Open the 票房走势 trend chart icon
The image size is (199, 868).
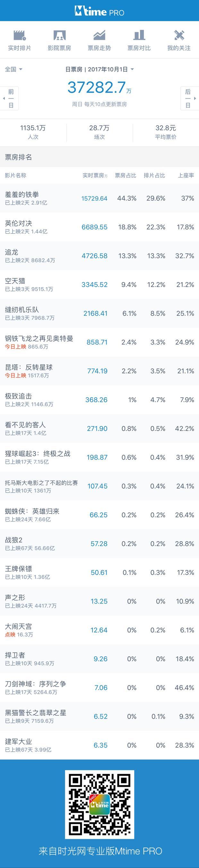(x=99, y=35)
